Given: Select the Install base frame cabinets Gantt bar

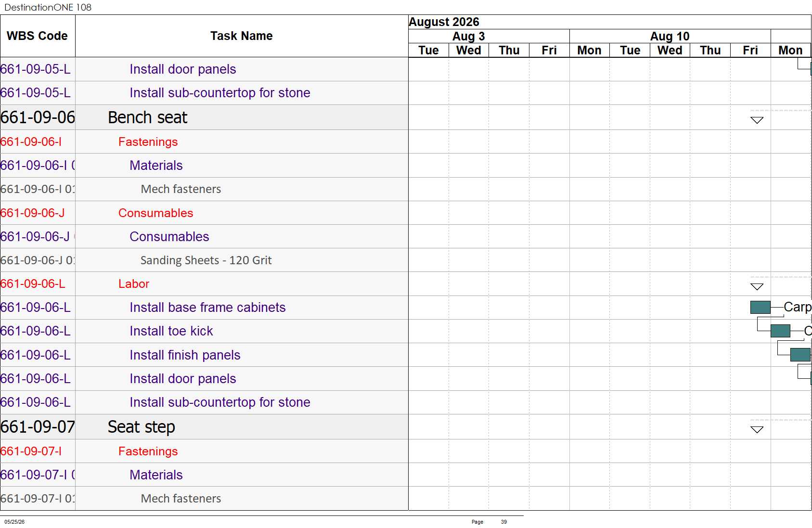Looking at the screenshot, I should tap(760, 307).
